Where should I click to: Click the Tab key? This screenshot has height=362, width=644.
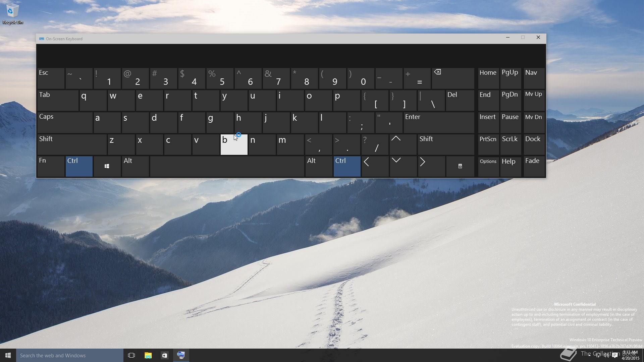[58, 100]
